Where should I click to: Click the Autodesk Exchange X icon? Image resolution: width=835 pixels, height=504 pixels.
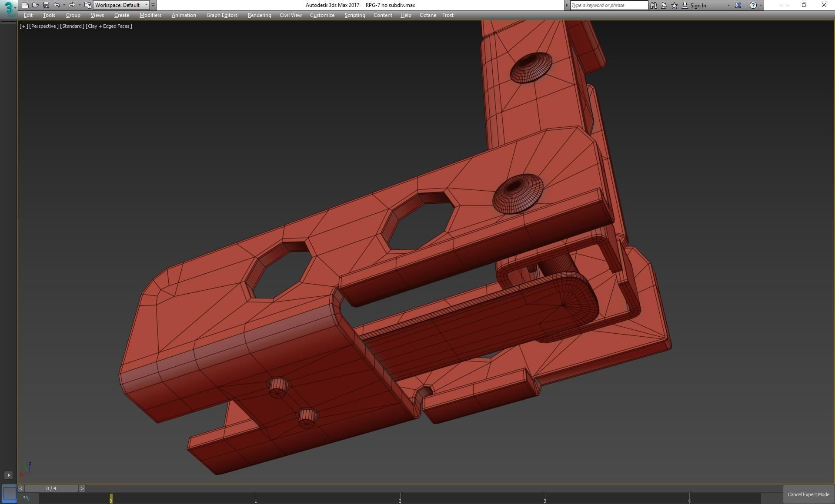[x=738, y=5]
